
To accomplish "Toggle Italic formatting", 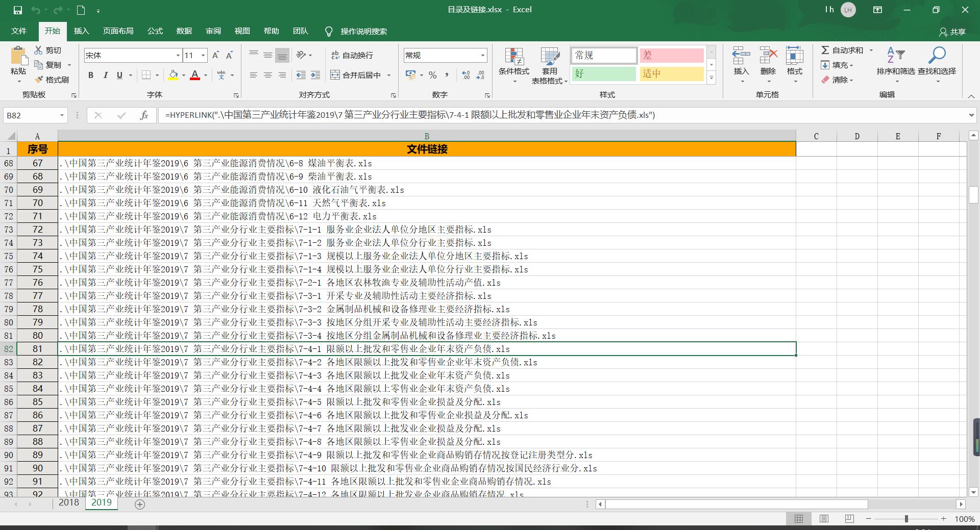I will point(105,75).
